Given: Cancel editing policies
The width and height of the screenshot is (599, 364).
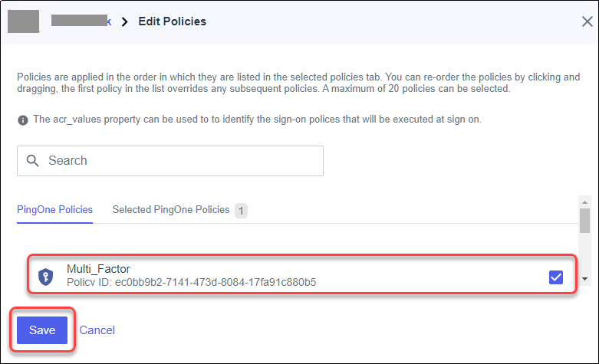Looking at the screenshot, I should tap(97, 330).
